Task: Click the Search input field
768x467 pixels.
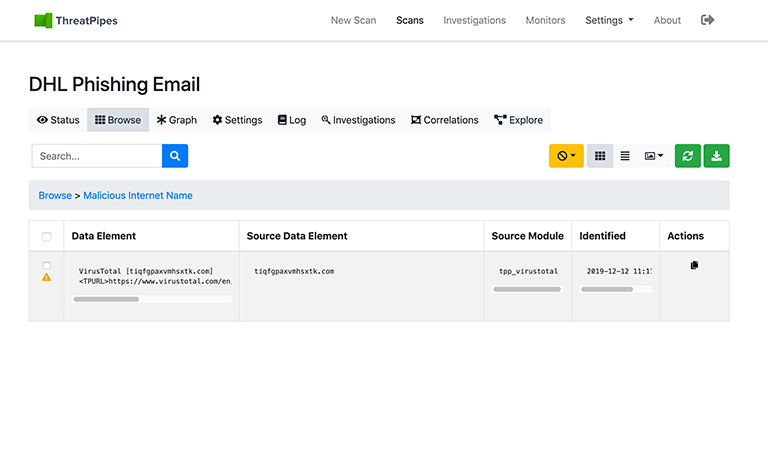Action: [97, 156]
